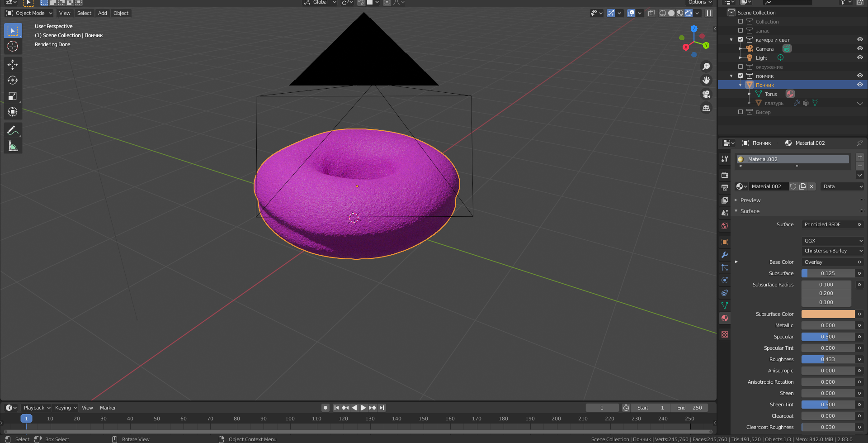Hide the Light object with eye icon
The height and width of the screenshot is (443, 868).
pos(860,58)
